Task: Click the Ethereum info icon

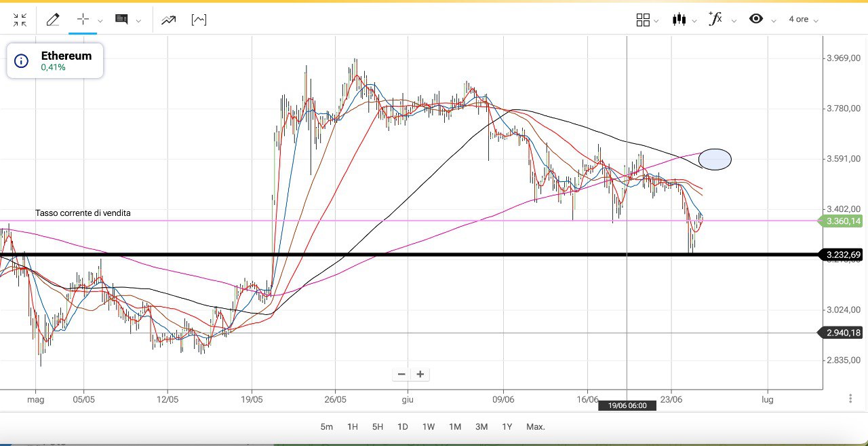Action: click(22, 61)
